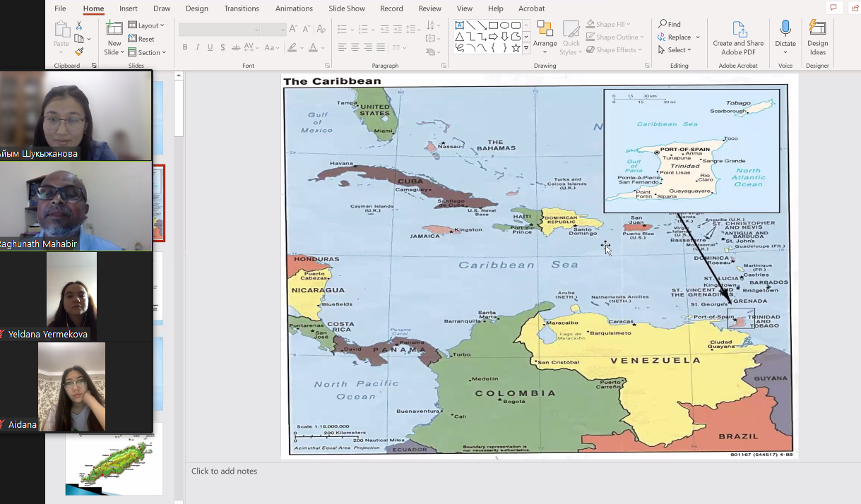Click Quick Styles button

[x=571, y=37]
